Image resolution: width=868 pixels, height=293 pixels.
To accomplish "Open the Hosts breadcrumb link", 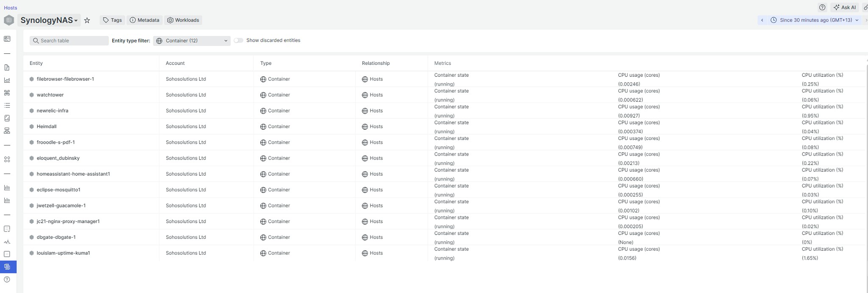I will pos(11,8).
